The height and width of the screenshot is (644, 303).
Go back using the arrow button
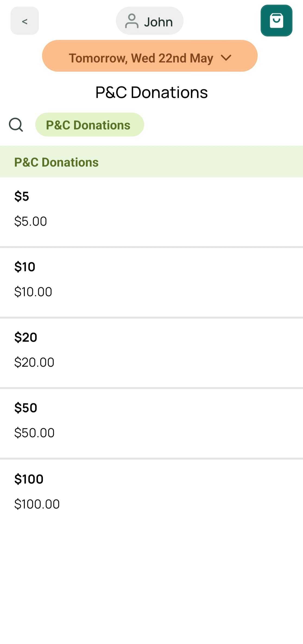tap(25, 21)
